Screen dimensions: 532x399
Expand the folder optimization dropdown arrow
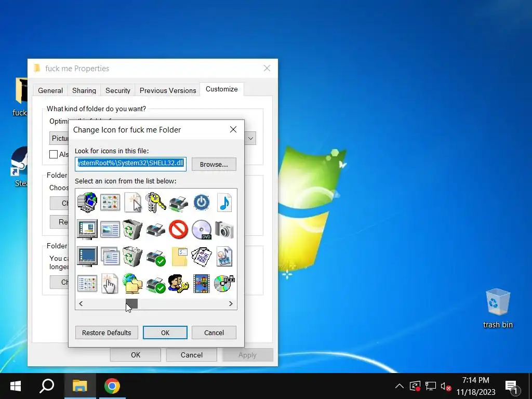[x=250, y=138]
